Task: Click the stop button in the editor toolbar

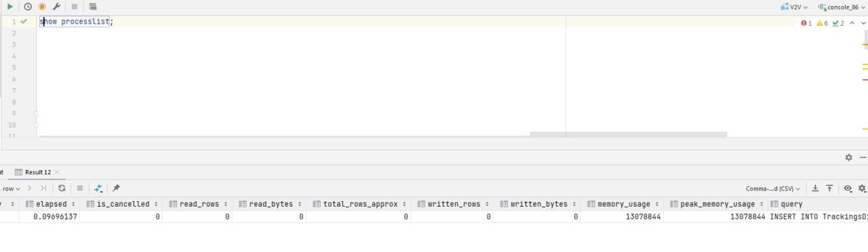Action: tap(75, 6)
